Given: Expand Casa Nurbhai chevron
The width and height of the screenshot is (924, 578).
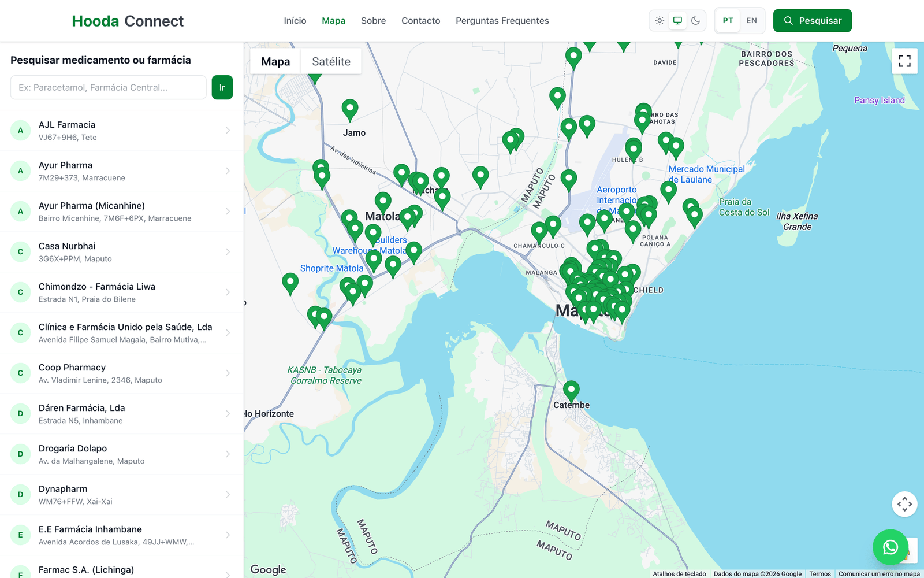Looking at the screenshot, I should click(x=228, y=252).
